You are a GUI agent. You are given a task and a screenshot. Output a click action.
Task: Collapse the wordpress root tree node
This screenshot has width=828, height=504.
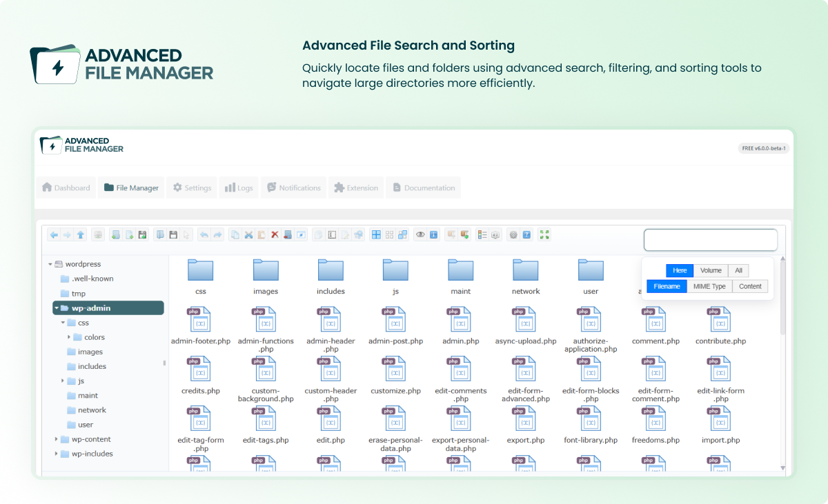(x=50, y=264)
